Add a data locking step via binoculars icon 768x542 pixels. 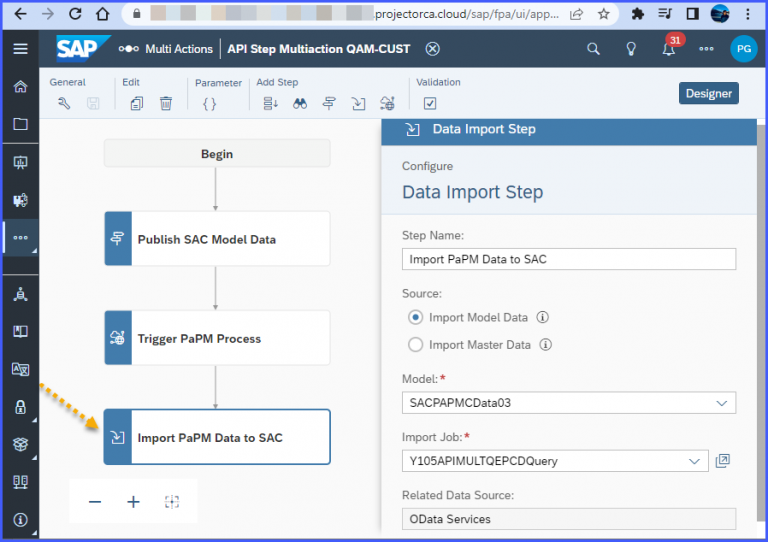(x=300, y=103)
